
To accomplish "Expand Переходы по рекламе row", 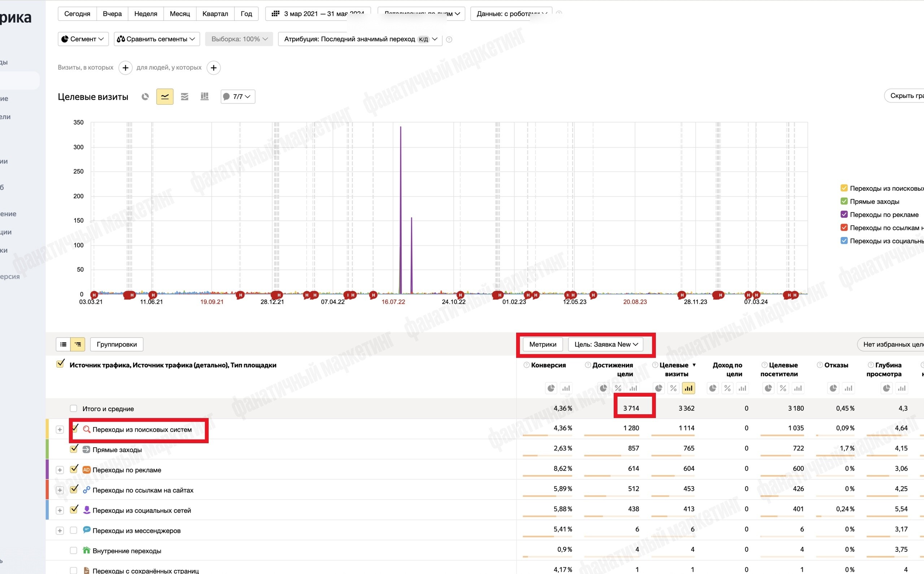I will 60,470.
